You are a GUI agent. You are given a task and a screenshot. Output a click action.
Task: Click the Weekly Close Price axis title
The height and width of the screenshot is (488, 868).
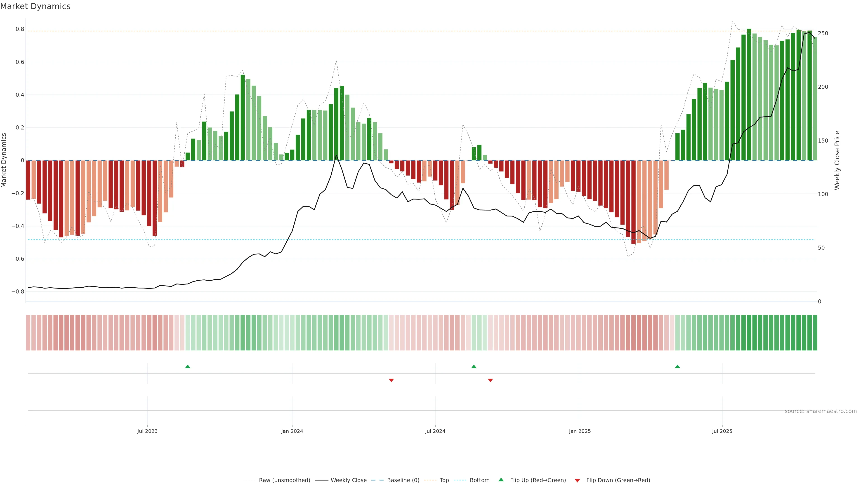click(837, 160)
